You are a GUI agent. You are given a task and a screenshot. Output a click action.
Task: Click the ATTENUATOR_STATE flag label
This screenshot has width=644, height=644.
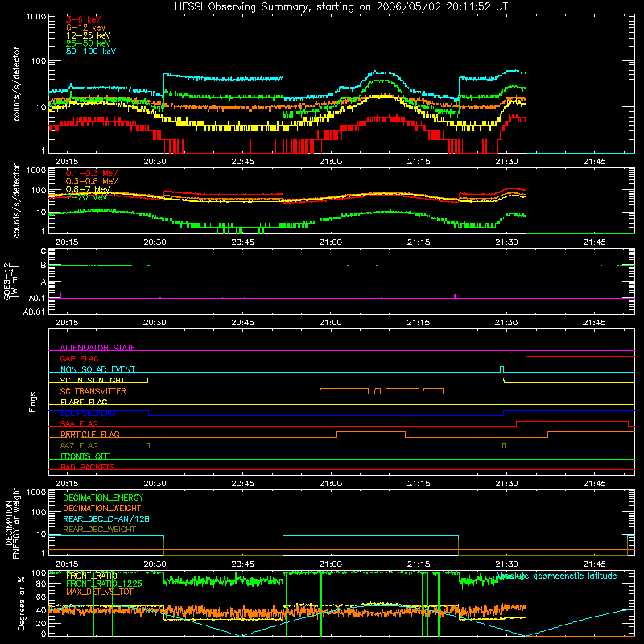coord(97,348)
